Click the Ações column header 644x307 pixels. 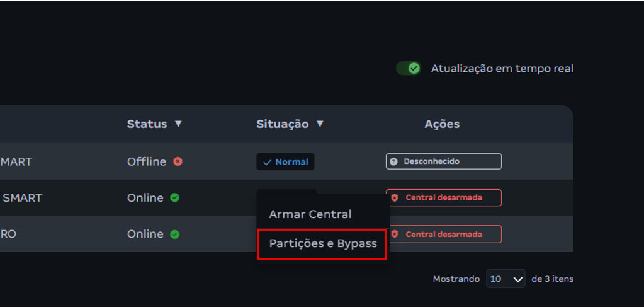[442, 124]
